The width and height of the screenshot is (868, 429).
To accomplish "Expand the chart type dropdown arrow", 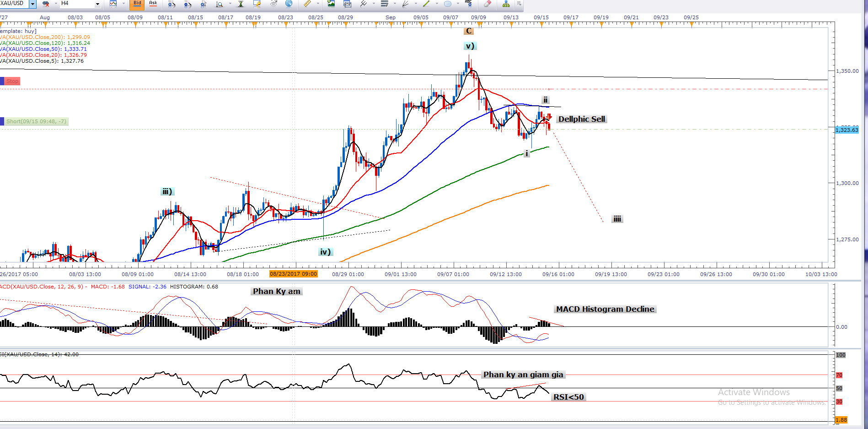I will pyautogui.click(x=123, y=4).
